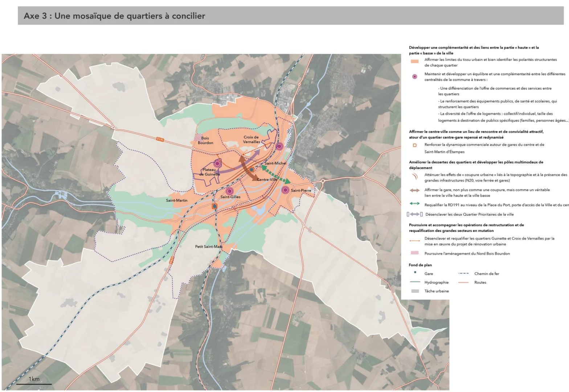This screenshot has width=569, height=392.
Task: Click the brown double arrow legend symbol
Action: click(x=414, y=190)
